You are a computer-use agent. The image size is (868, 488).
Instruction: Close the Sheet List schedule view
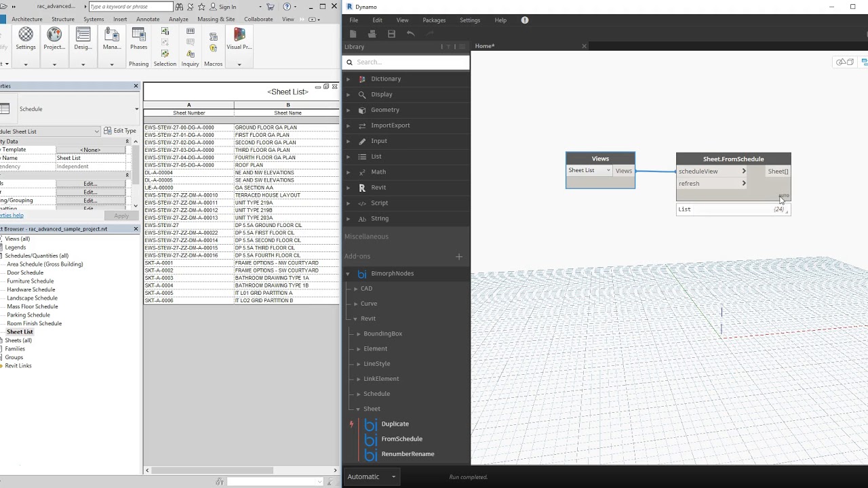(x=334, y=87)
